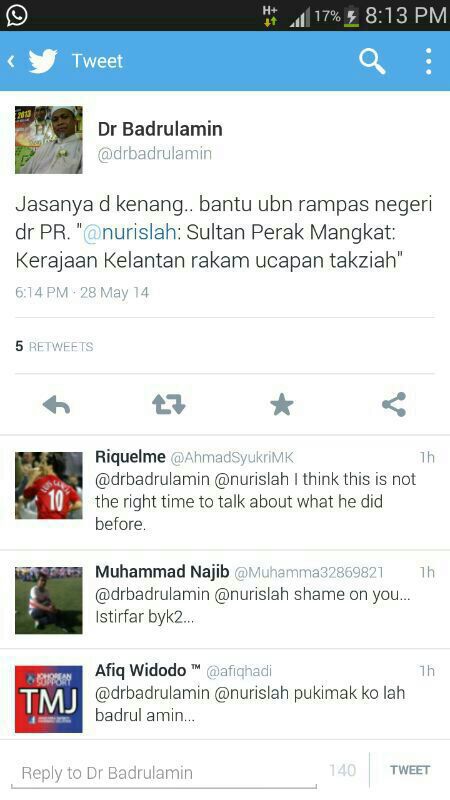Open the Afiq Widodo TMJ avatar
Image resolution: width=450 pixels, height=800 pixels.
(x=48, y=699)
